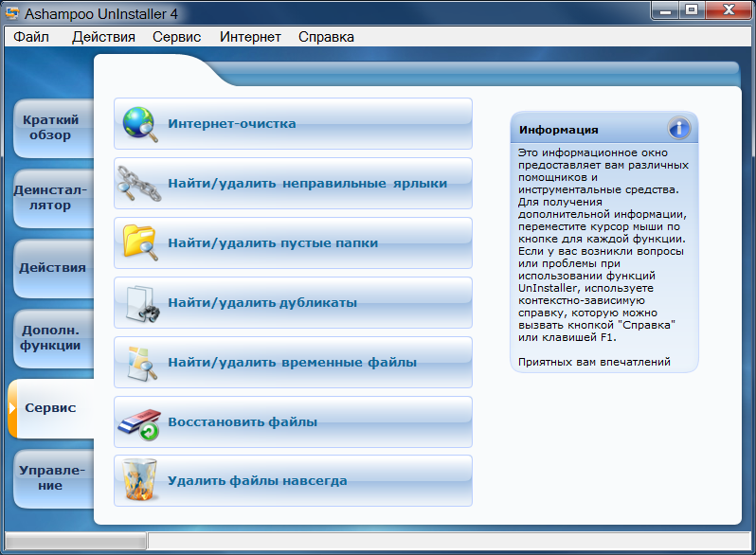This screenshot has height=555, width=756.
Task: Open the Управление side tab
Action: [x=51, y=478]
